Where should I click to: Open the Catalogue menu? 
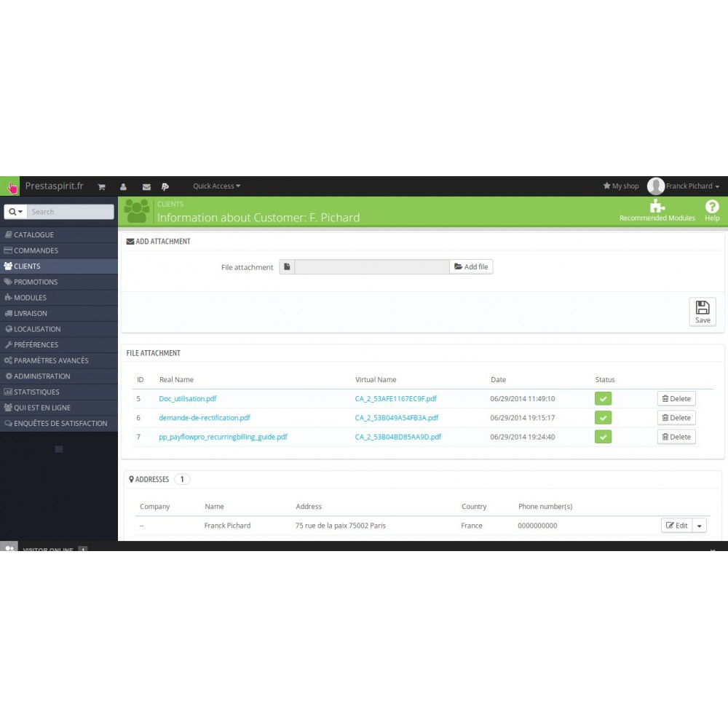pyautogui.click(x=58, y=235)
